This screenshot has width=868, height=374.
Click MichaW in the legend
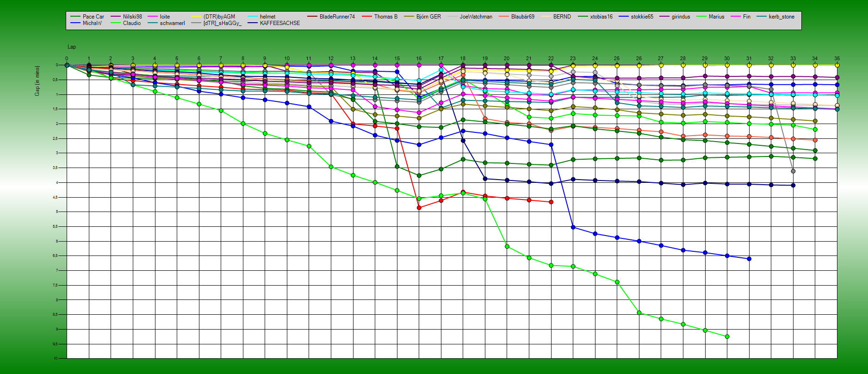click(x=92, y=23)
